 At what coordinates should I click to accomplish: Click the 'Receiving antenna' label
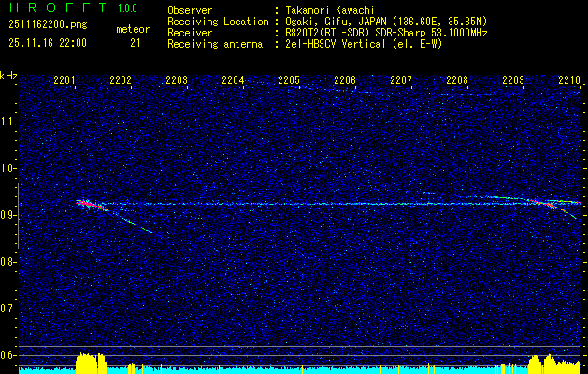tap(215, 44)
